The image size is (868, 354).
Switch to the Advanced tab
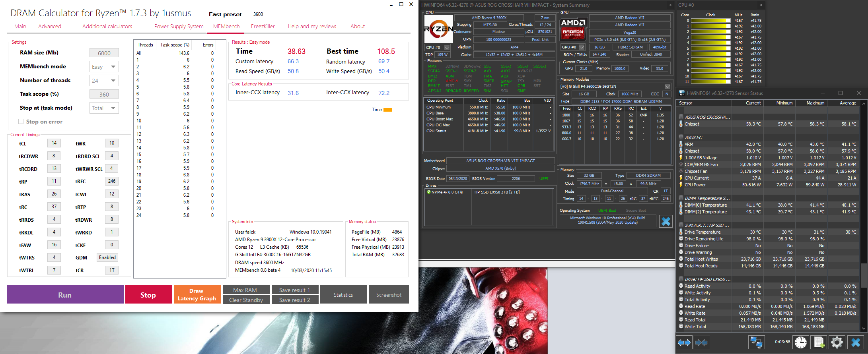click(50, 27)
